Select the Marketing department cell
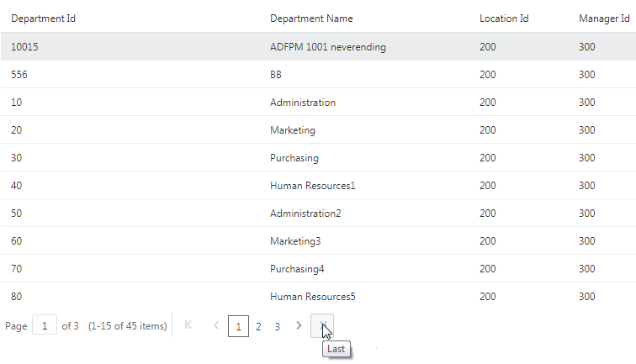636x364 pixels. [x=293, y=130]
